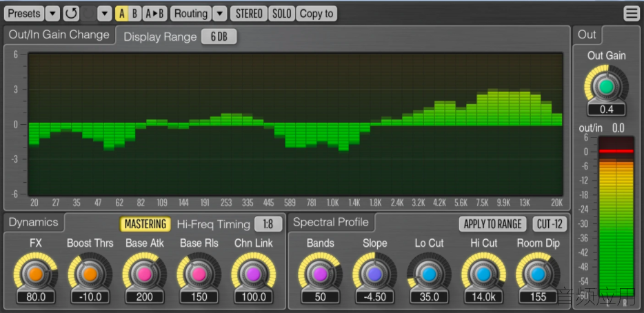Click the blue Hi Cut knob

coord(484,274)
